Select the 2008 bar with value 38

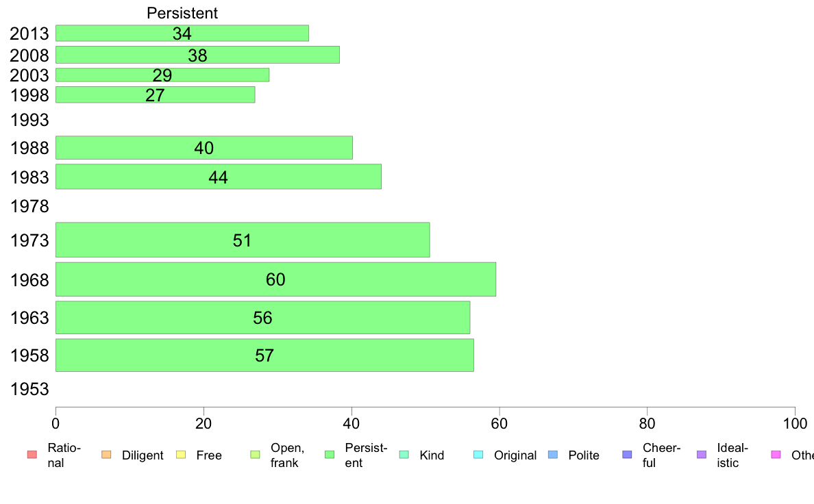pyautogui.click(x=198, y=55)
